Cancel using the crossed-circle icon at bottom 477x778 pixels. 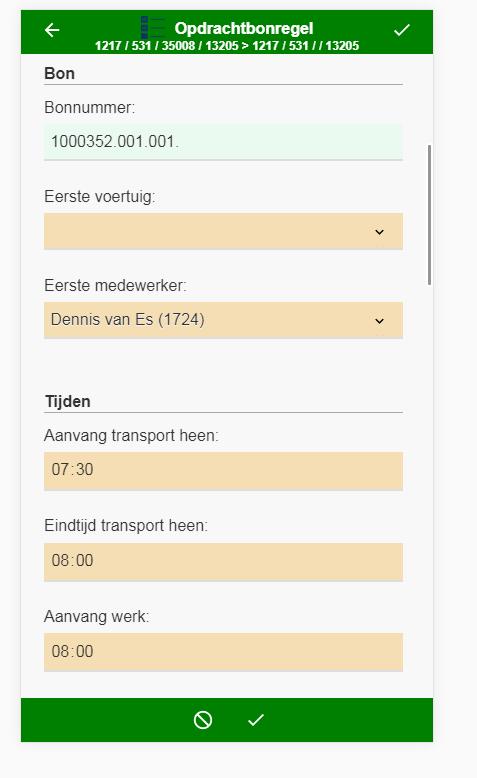click(x=203, y=719)
